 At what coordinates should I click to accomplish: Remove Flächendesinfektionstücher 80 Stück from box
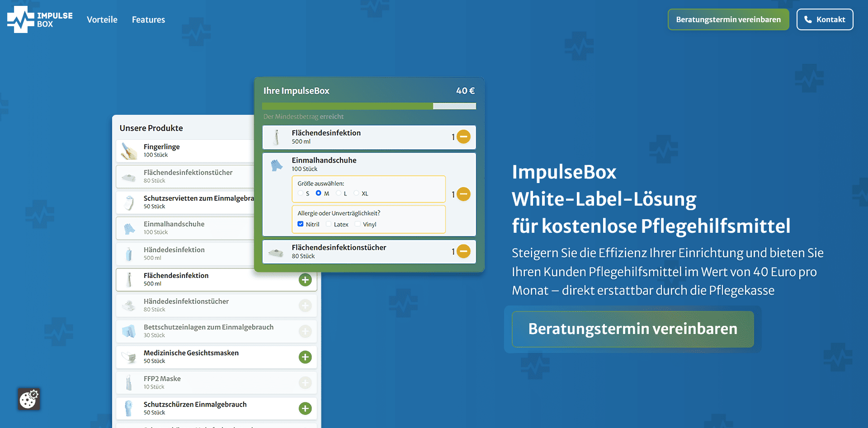coord(463,251)
